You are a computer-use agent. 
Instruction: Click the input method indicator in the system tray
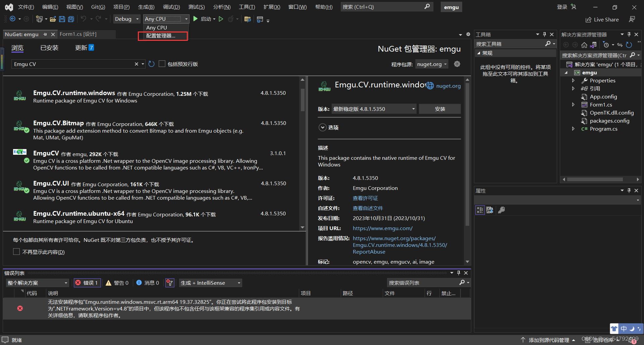(623, 329)
